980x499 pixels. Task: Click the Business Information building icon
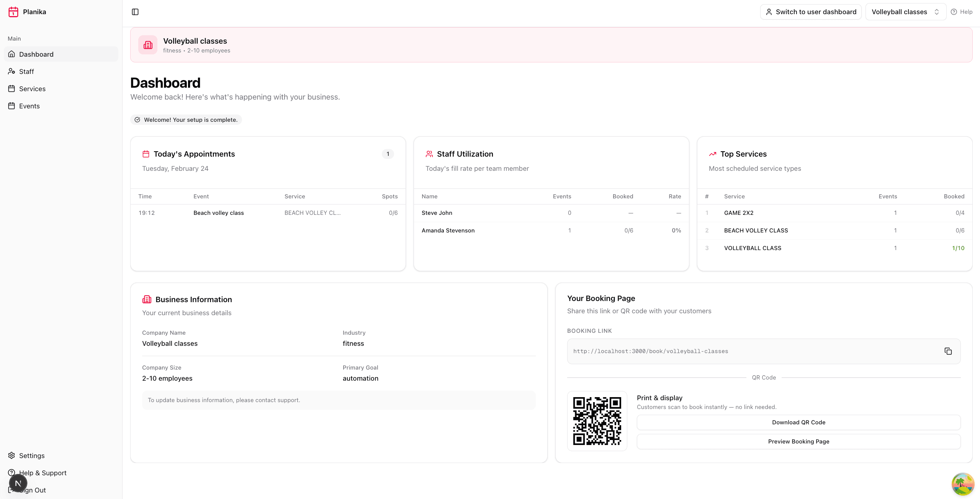147,299
